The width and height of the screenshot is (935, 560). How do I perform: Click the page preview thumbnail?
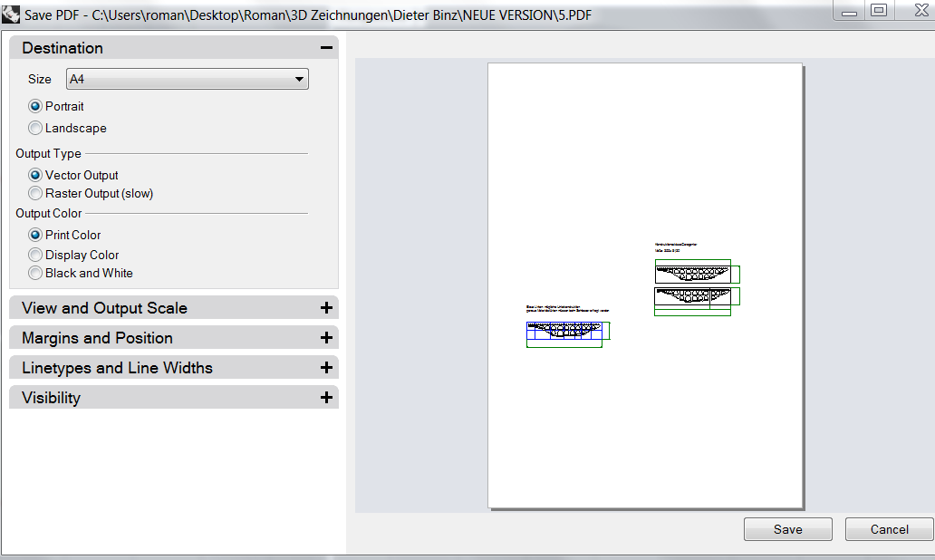[x=645, y=285]
